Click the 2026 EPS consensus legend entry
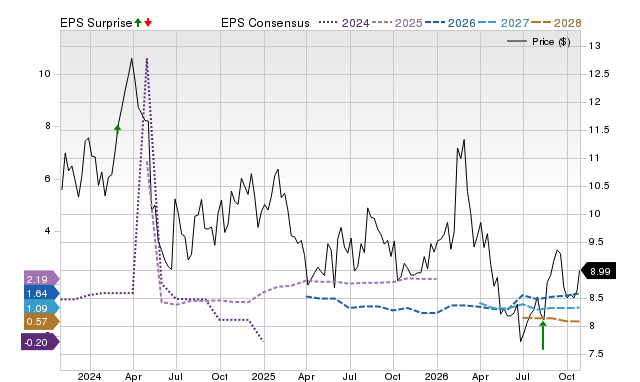Image resolution: width=640 pixels, height=382 pixels. 450,23
